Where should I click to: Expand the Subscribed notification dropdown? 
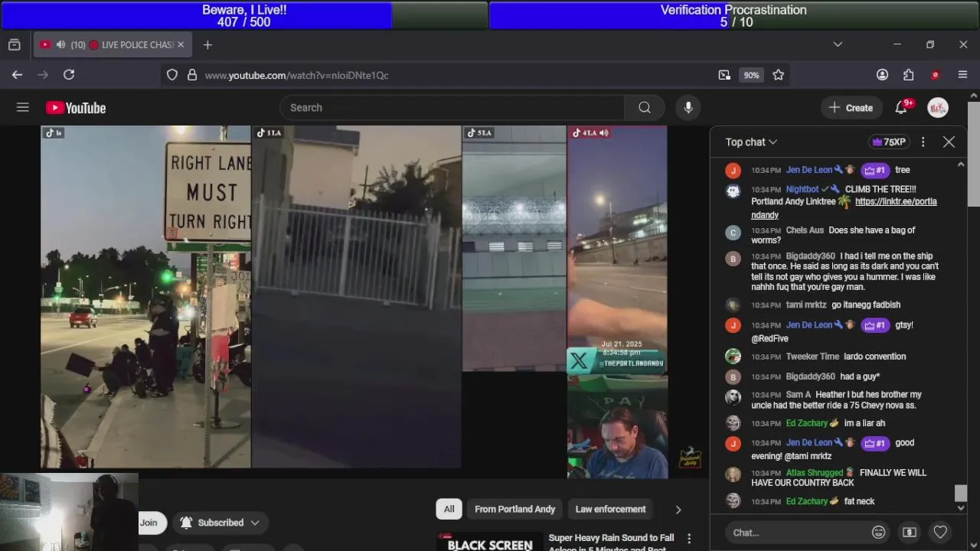click(220, 523)
